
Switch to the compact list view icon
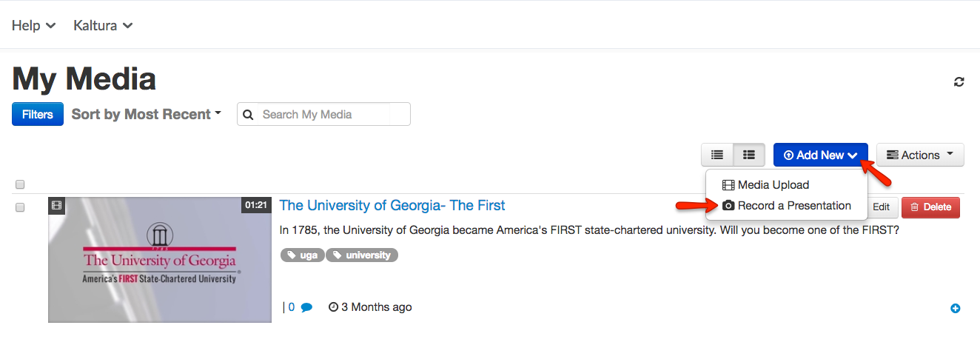717,155
